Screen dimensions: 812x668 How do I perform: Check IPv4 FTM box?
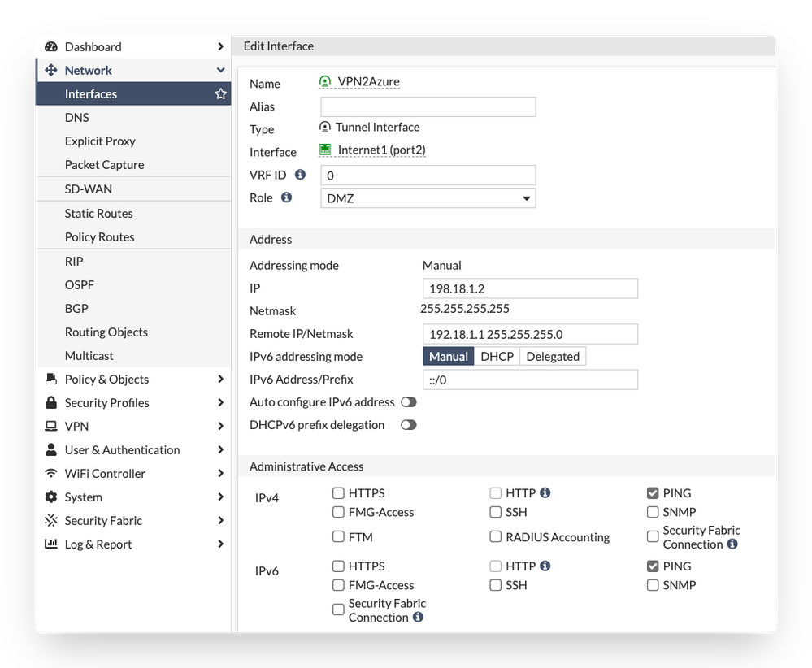[338, 536]
